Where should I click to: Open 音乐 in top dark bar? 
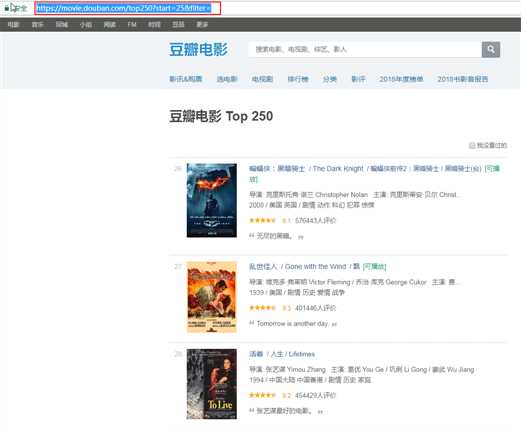pos(38,25)
